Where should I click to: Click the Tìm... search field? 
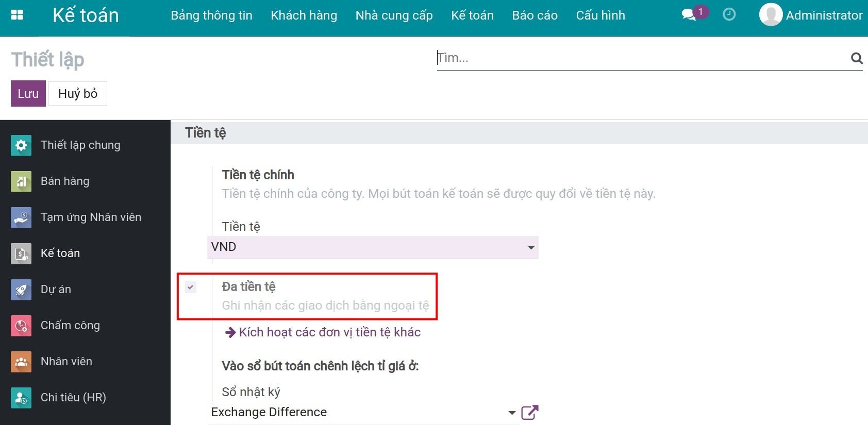tap(642, 58)
